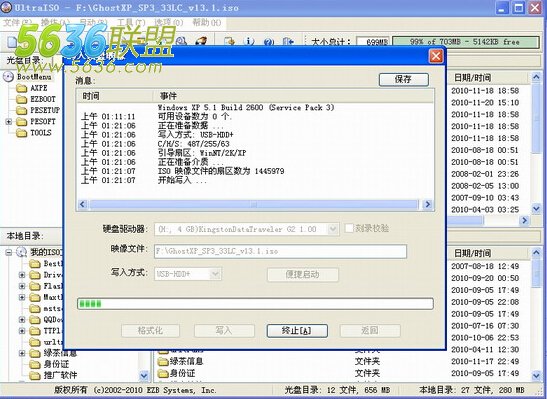Click the mount virtual drive toolbar icon

pyautogui.click(x=181, y=42)
